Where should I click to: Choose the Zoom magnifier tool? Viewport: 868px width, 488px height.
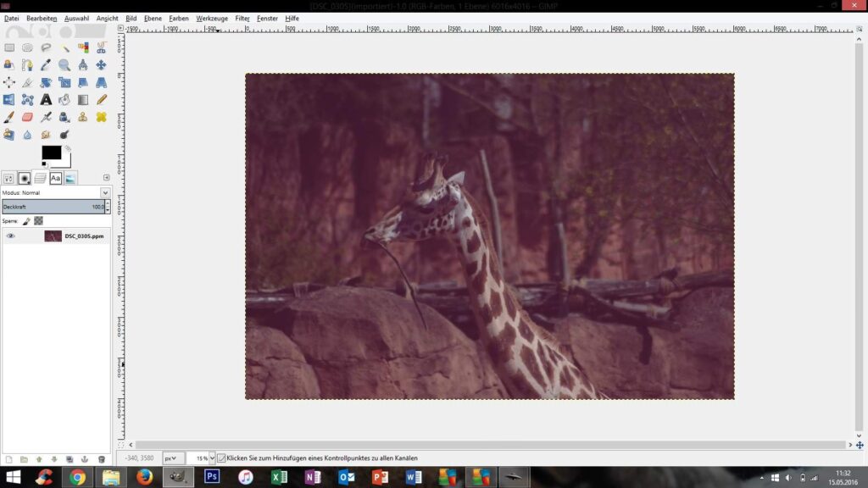pyautogui.click(x=64, y=65)
